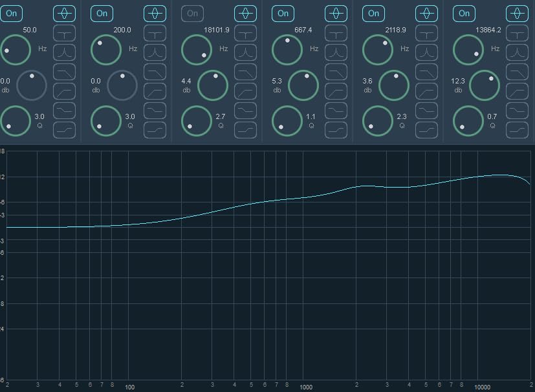Select the bell filter icon on the 50.0 Hz band
Image resolution: width=535 pixels, height=392 pixels.
pyautogui.click(x=65, y=14)
